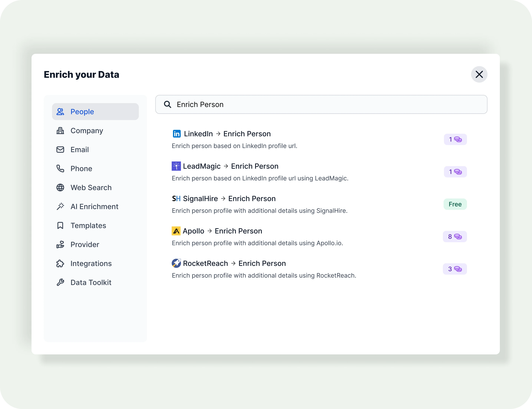Click the search magnifier icon
The width and height of the screenshot is (532, 409).
[167, 104]
